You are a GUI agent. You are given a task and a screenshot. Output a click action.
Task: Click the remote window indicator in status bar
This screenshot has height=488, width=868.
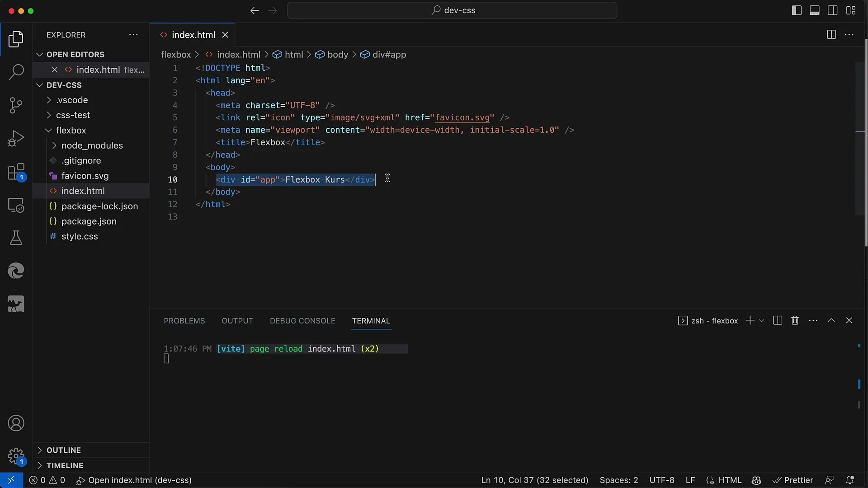pyautogui.click(x=11, y=480)
